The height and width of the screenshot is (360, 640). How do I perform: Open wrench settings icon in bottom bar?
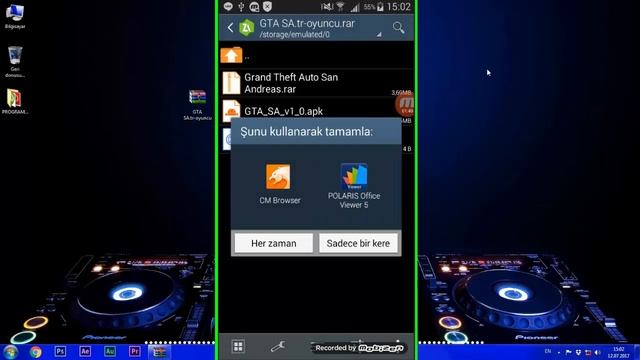tap(278, 347)
